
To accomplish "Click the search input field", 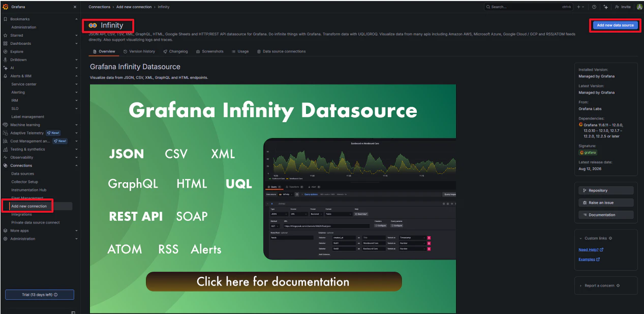I will [x=528, y=7].
